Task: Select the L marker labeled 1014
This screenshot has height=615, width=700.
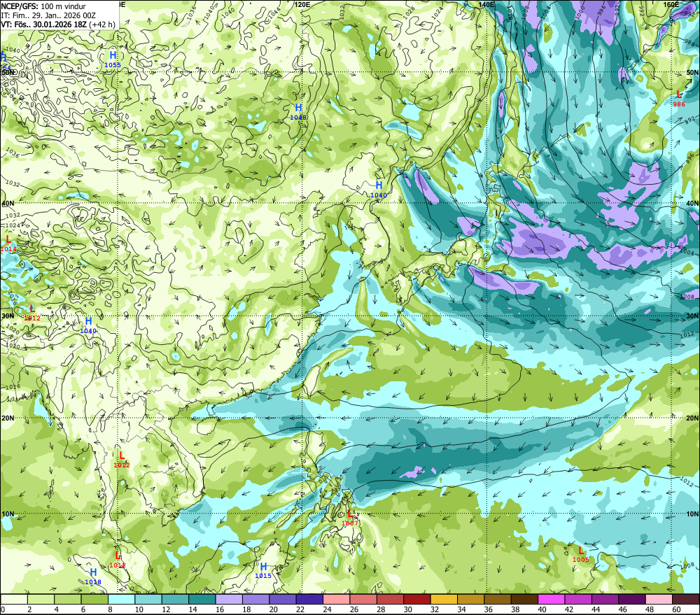Action: click(8, 243)
